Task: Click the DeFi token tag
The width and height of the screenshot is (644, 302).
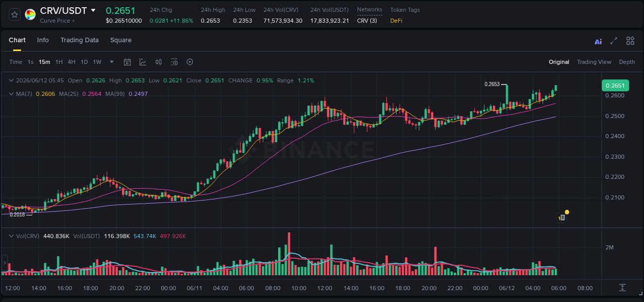Action: [x=396, y=21]
